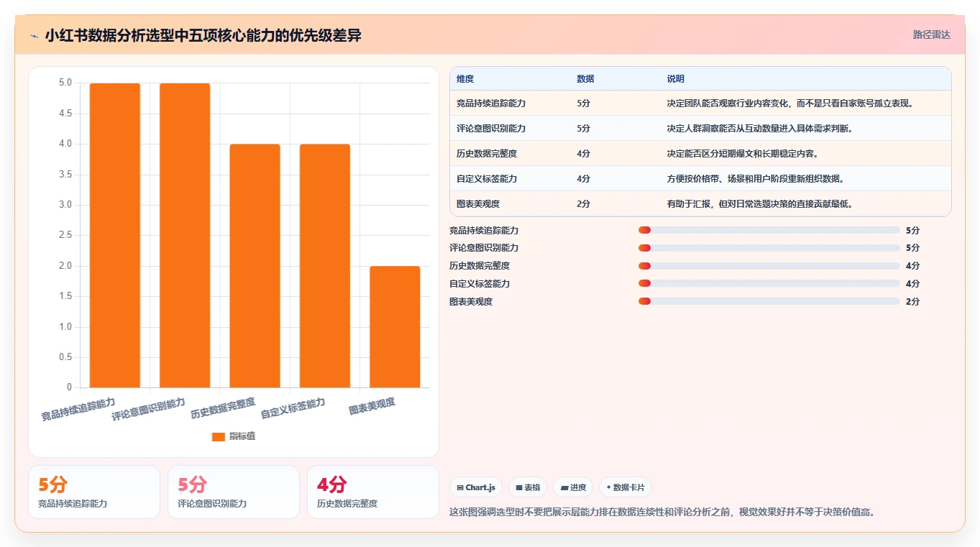This screenshot has width=980, height=547.
Task: Open the 路径雷达 link in the header
Action: [932, 35]
